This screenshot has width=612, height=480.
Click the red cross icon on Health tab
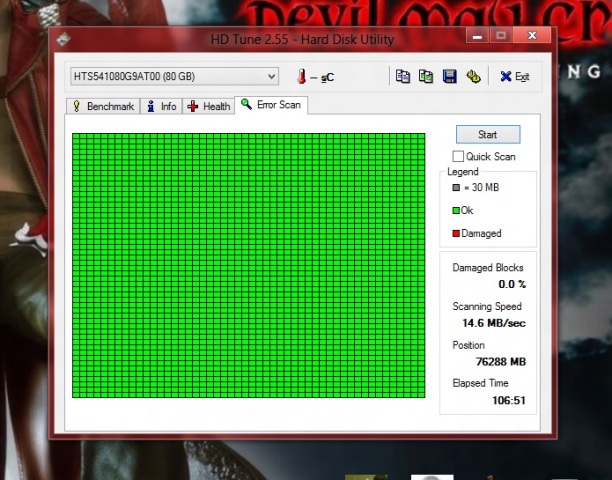point(193,106)
